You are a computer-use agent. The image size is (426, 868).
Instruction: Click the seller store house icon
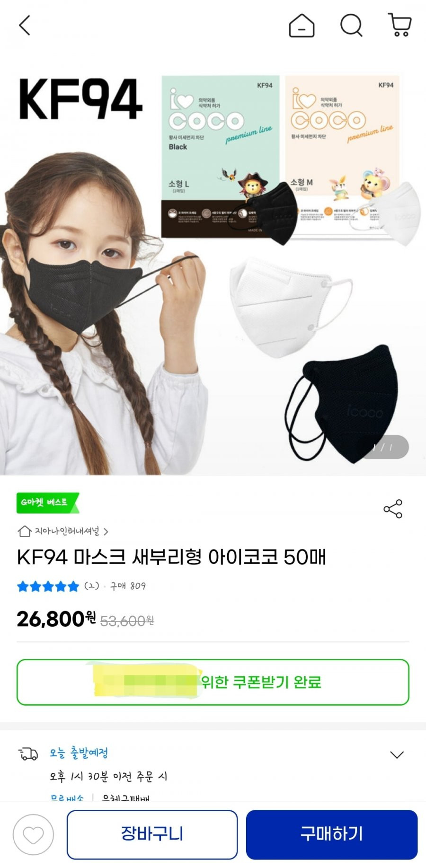[25, 531]
